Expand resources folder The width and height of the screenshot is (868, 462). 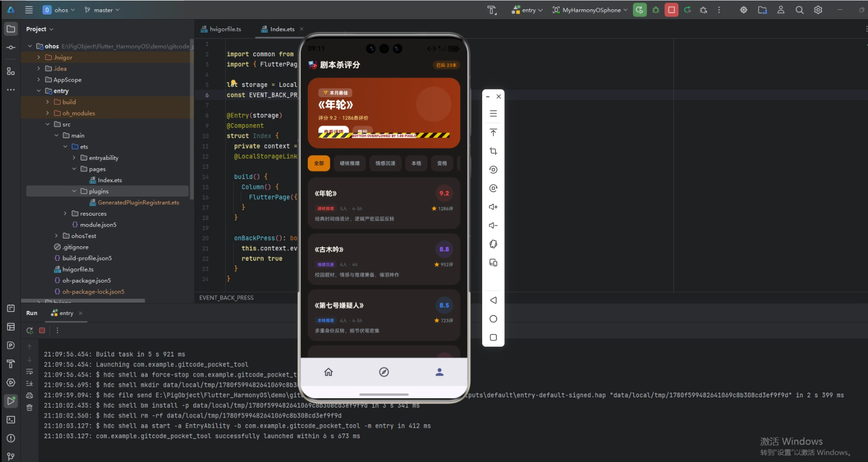click(x=65, y=214)
